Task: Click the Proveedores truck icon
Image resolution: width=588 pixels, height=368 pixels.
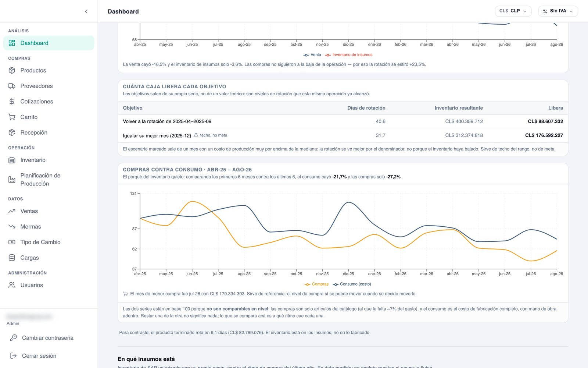Action: [12, 86]
